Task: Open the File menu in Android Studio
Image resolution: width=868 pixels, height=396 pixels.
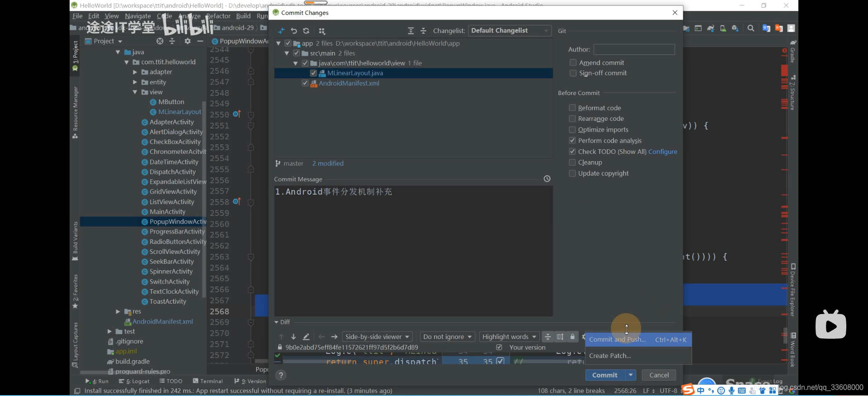Action: (78, 16)
